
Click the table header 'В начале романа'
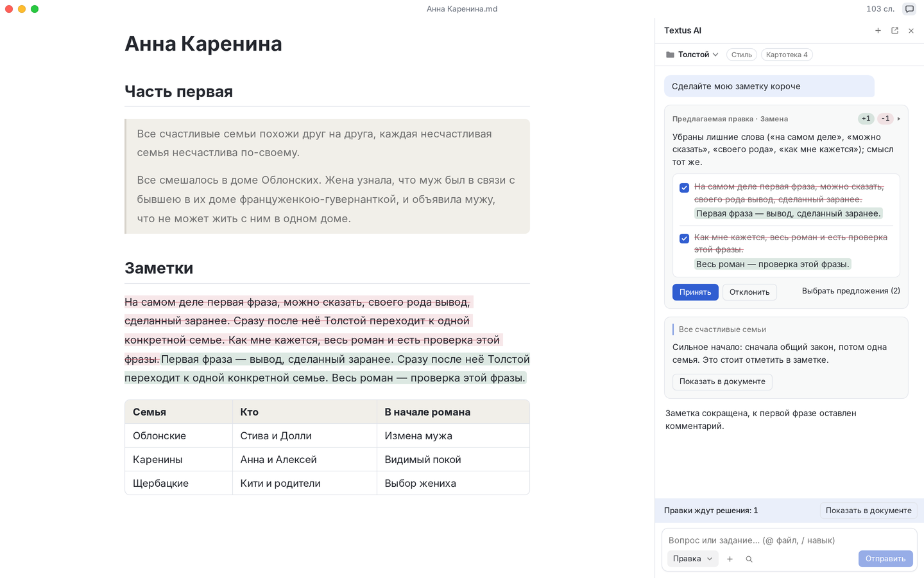pyautogui.click(x=427, y=412)
